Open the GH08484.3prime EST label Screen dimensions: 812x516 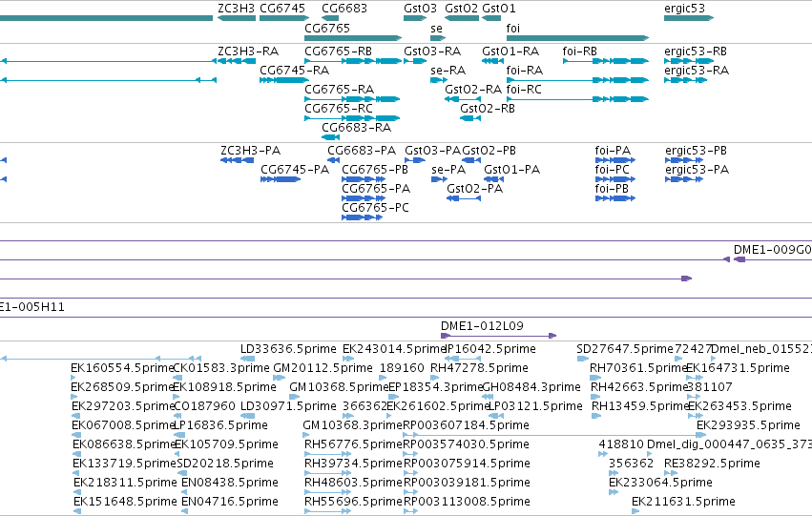click(531, 387)
